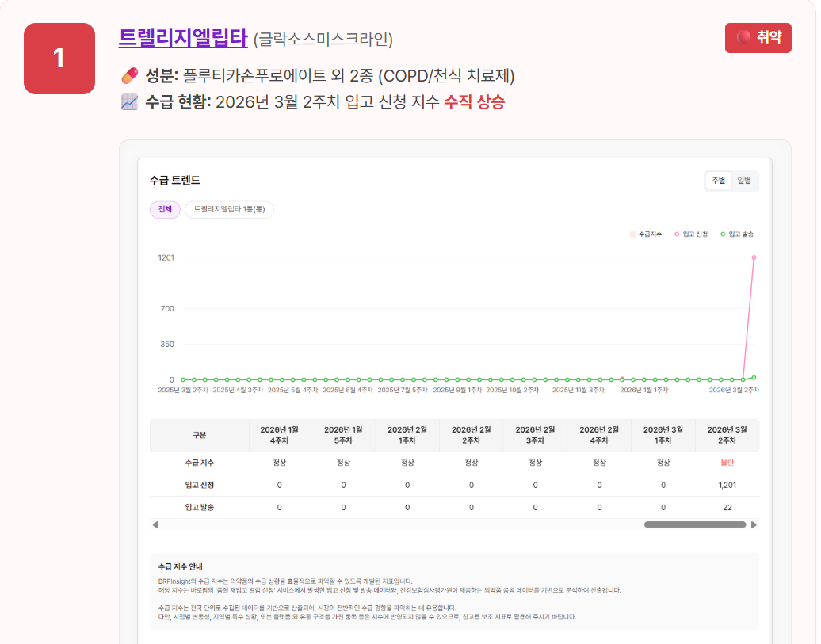This screenshot has height=644, width=821.
Task: Select the 트렐리지엘립타 1통(통) filter chip
Action: click(x=229, y=209)
